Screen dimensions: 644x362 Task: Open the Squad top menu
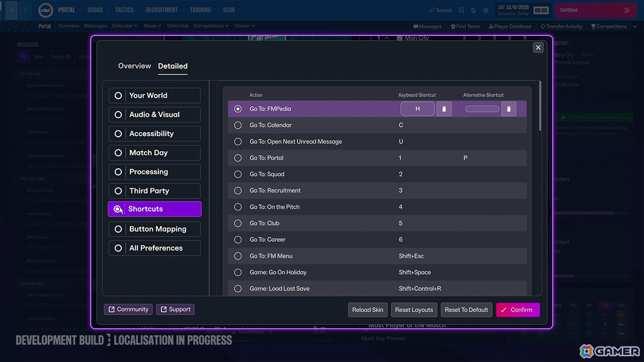pos(98,10)
